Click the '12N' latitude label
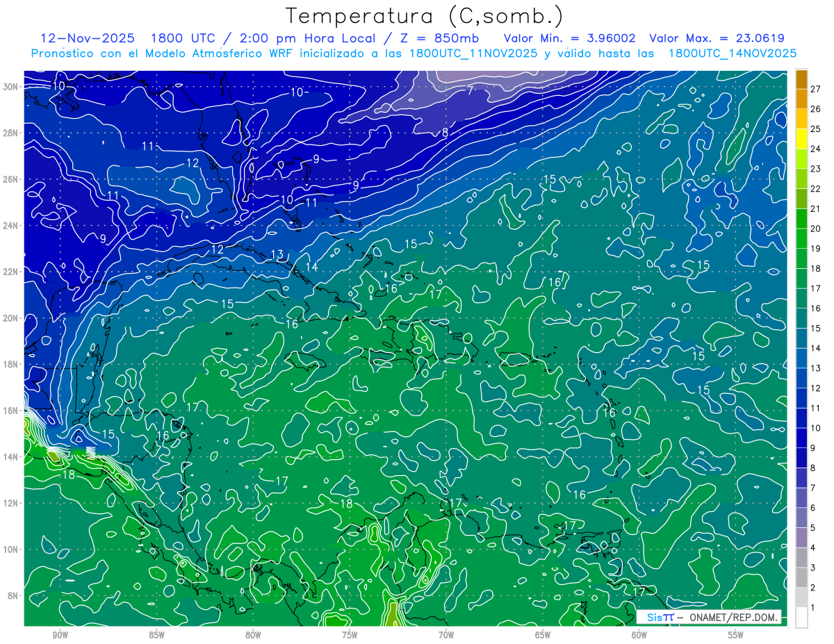 click(x=10, y=503)
